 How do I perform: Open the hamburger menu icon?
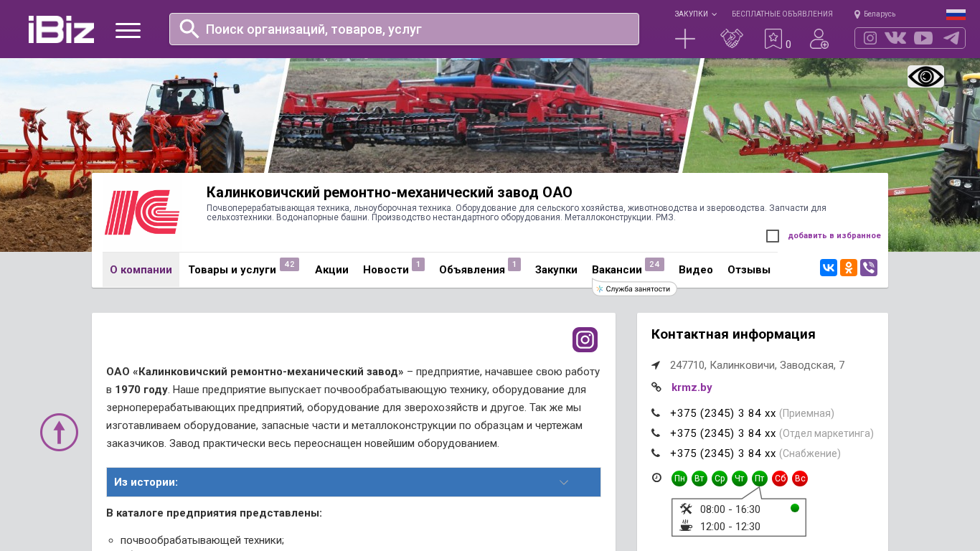pyautogui.click(x=128, y=30)
